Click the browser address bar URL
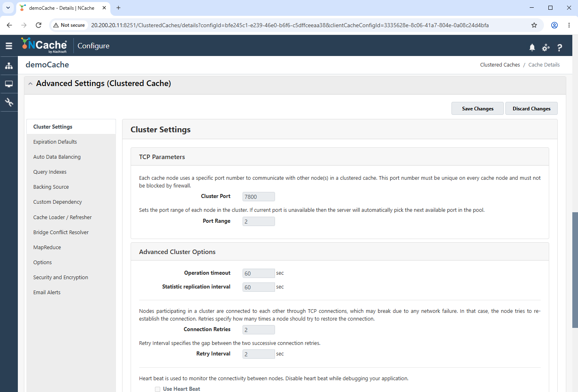Viewport: 578px width, 392px height. (x=290, y=25)
